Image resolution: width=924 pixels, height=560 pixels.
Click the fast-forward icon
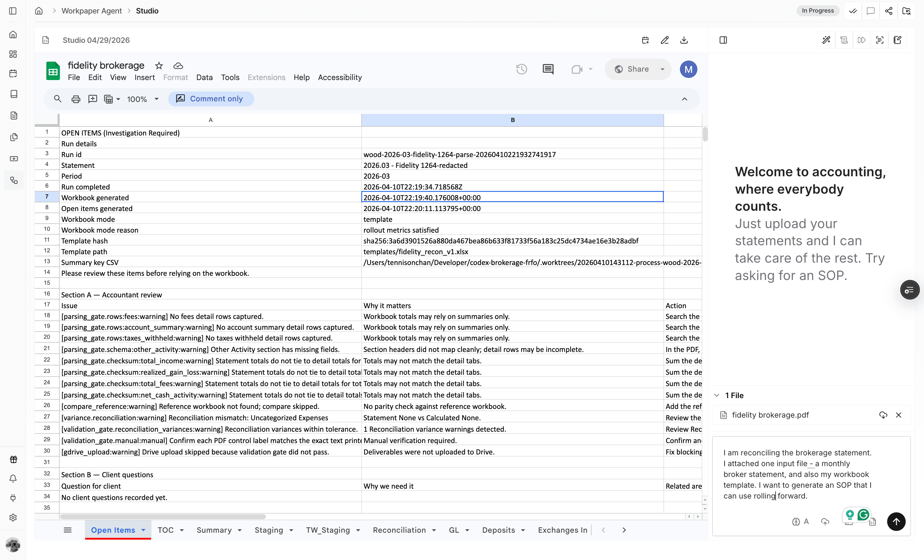point(862,40)
